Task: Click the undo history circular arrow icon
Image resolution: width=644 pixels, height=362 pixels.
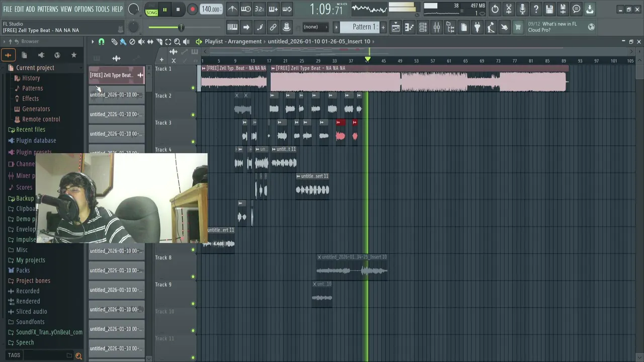Action: point(495,9)
